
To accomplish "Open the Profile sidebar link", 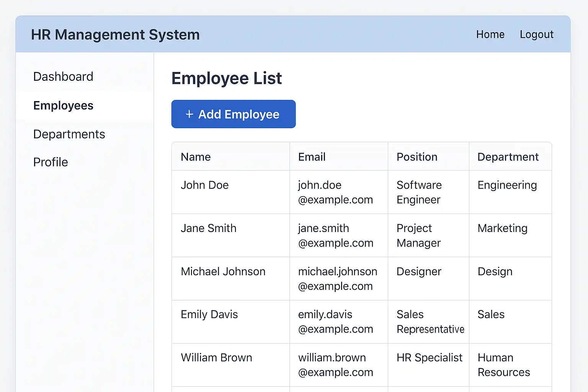I will coord(51,162).
